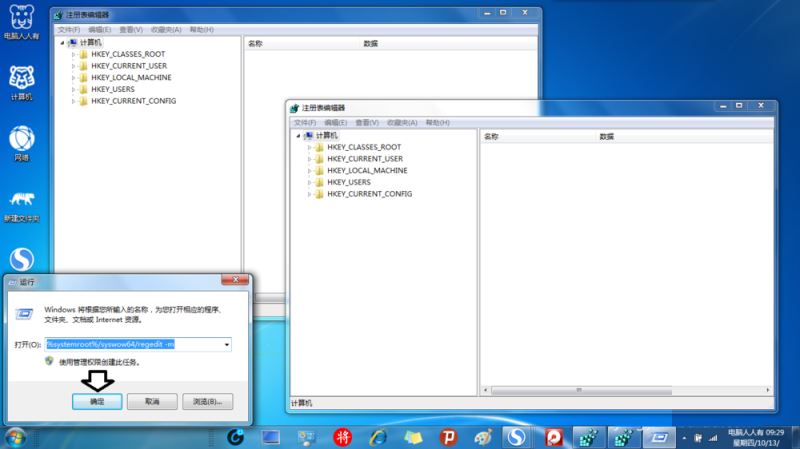Open the 文件(F) menu in the front registry window
This screenshot has width=800, height=449.
(x=305, y=122)
